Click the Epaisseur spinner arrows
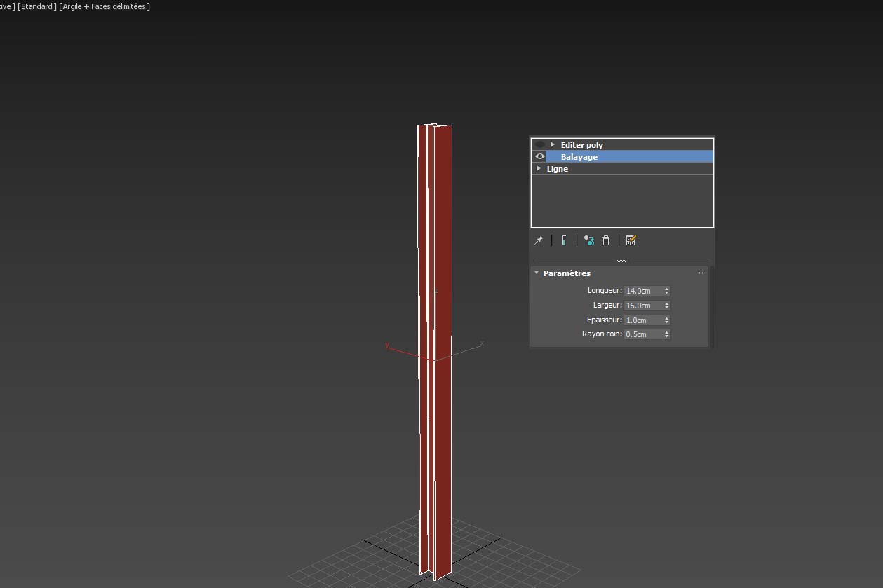Screen dimensions: 883x588 click(x=666, y=320)
